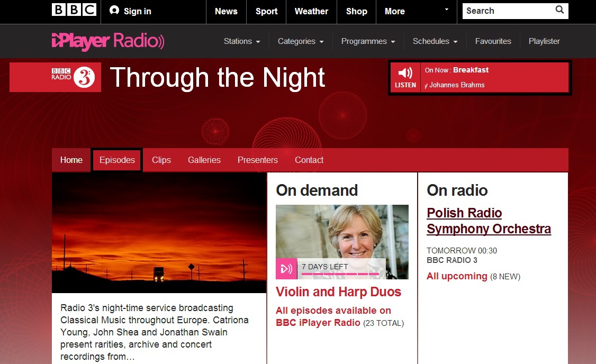596x364 pixels.
Task: Go to News in top bar
Action: tap(226, 12)
